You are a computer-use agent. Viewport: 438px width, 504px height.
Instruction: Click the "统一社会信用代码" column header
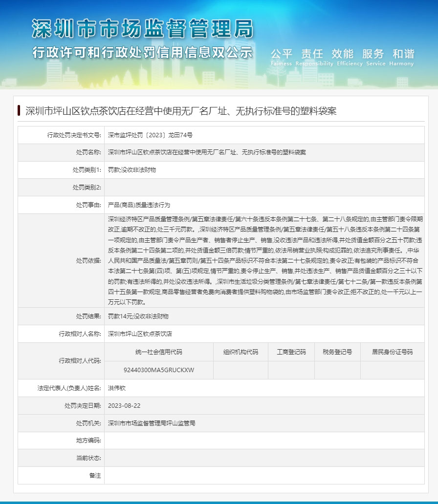tap(159, 352)
